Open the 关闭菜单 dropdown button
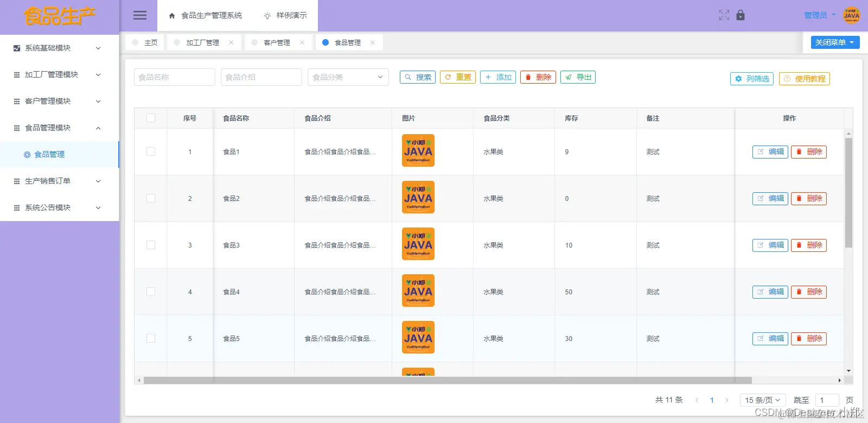 click(835, 42)
